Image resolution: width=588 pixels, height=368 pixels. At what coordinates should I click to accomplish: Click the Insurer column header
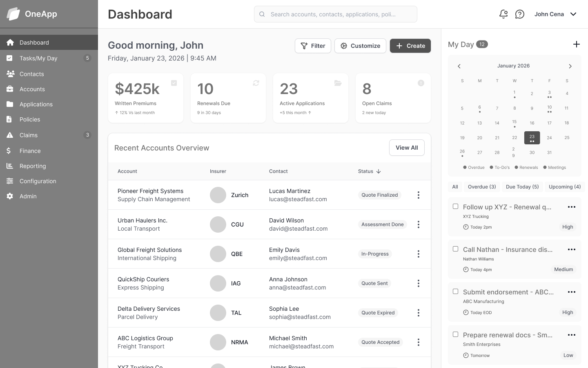(x=218, y=171)
